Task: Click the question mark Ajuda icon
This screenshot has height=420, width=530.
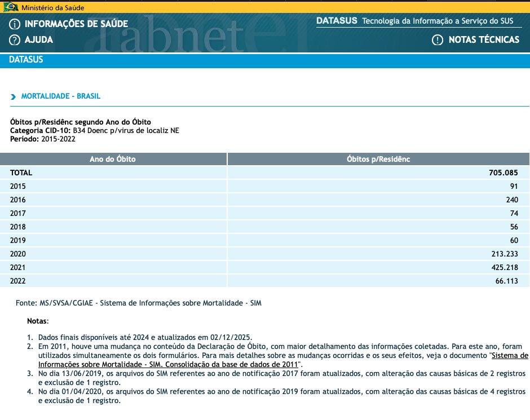Action: (x=15, y=40)
